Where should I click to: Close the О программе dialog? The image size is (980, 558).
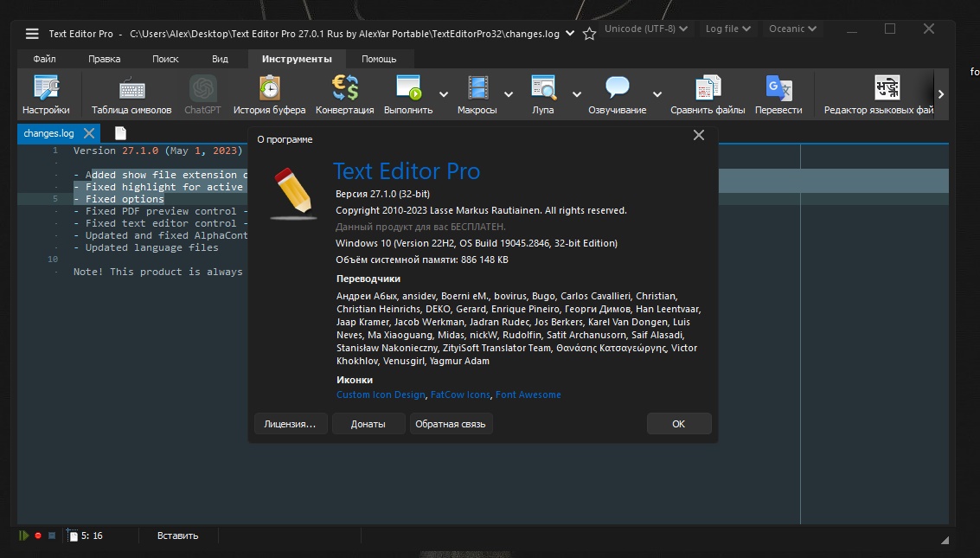(x=699, y=135)
